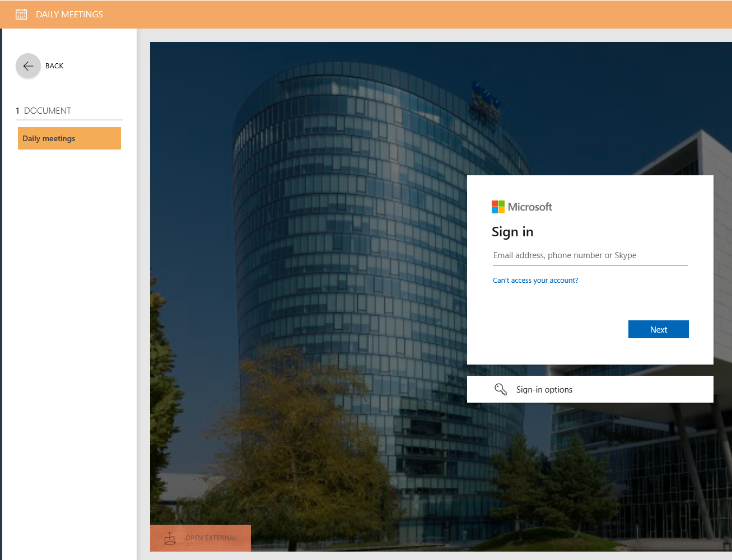Click the Microsoft four-color logo

pyautogui.click(x=498, y=207)
